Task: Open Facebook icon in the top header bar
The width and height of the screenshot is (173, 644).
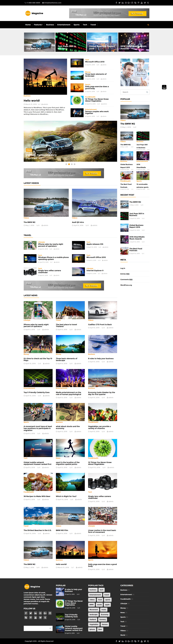Action: (116, 3)
